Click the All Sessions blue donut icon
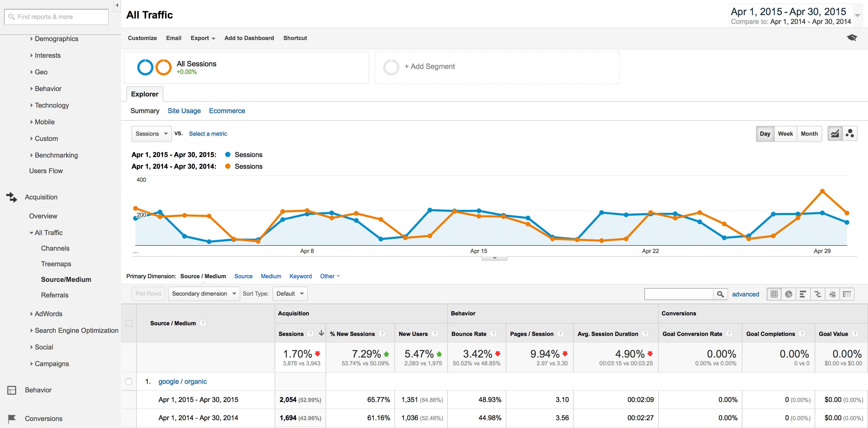This screenshot has height=428, width=868. 145,67
